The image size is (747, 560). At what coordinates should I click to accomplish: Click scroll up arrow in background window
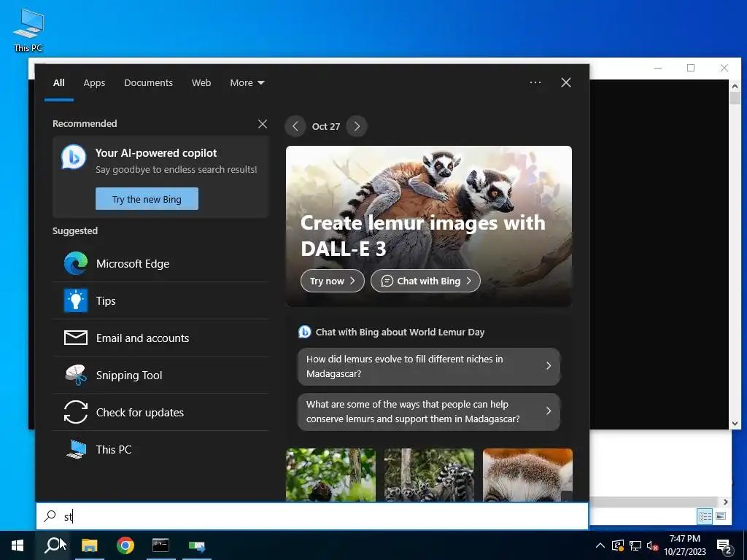point(735,86)
